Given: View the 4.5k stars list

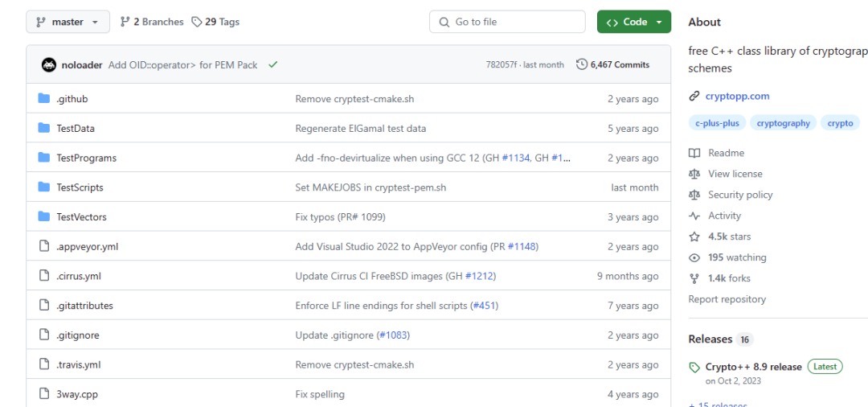Looking at the screenshot, I should tap(729, 236).
